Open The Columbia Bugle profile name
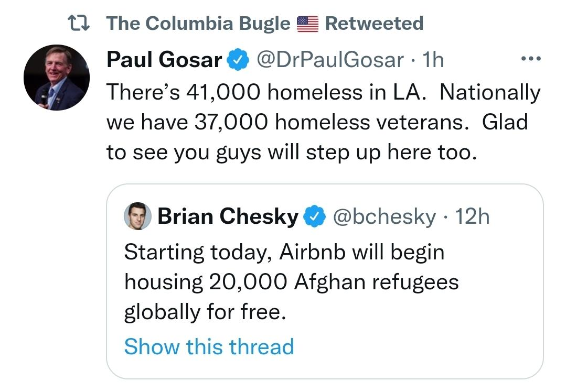The image size is (566, 392). pos(198,23)
